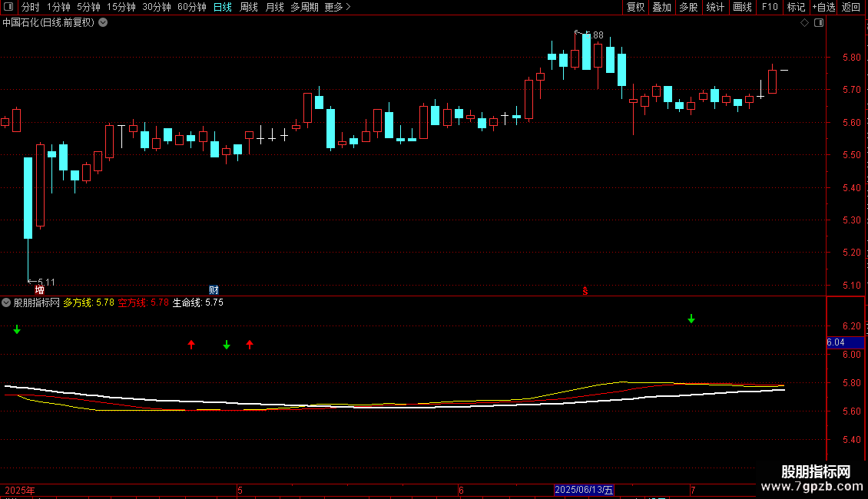Click the 5.50 value on price axis

pos(851,155)
